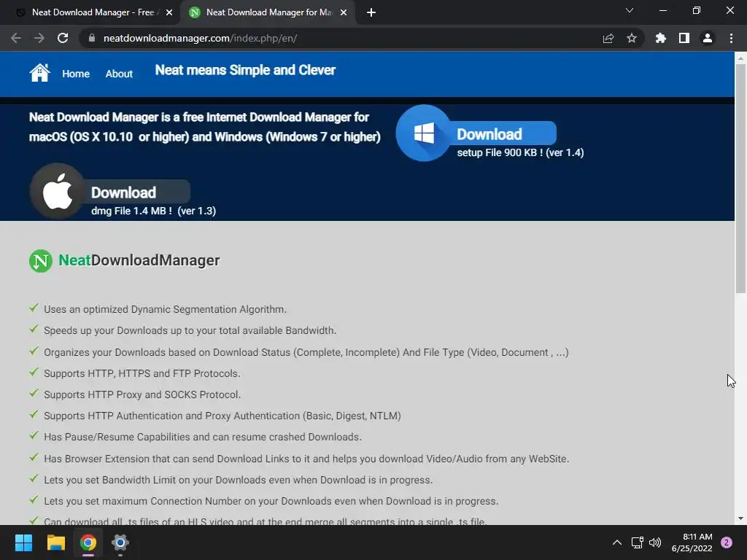Click the Apple logo download circle
The height and width of the screenshot is (560, 747).
coord(58,192)
